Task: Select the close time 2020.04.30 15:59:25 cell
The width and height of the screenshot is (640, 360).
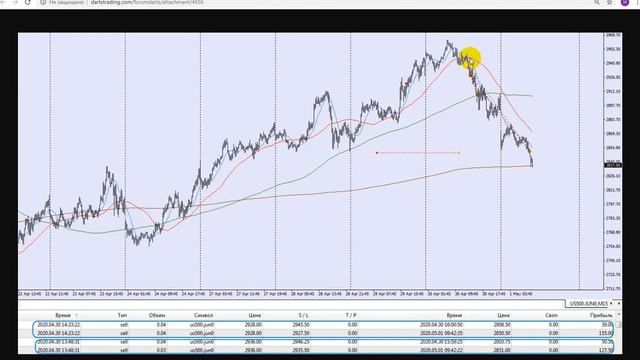Action: coord(441,342)
